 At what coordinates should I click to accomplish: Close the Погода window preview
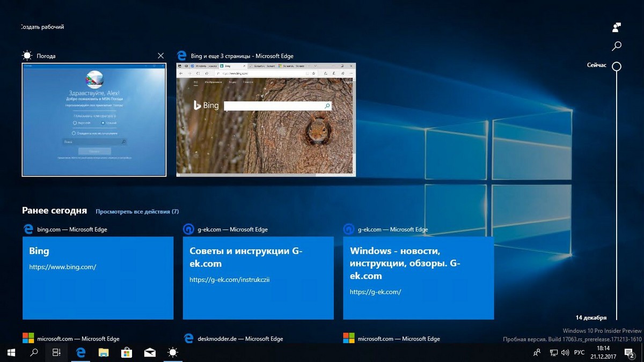click(x=160, y=56)
